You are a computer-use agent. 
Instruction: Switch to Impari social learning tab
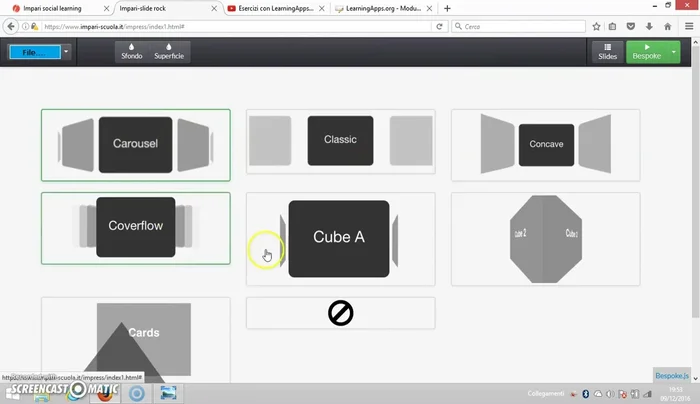pyautogui.click(x=52, y=8)
